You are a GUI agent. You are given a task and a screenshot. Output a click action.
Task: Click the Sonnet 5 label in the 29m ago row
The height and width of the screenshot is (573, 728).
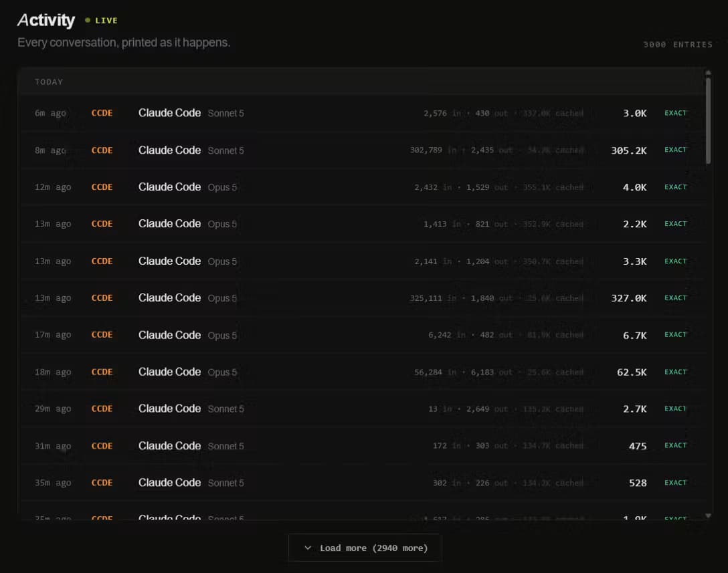[x=225, y=409]
